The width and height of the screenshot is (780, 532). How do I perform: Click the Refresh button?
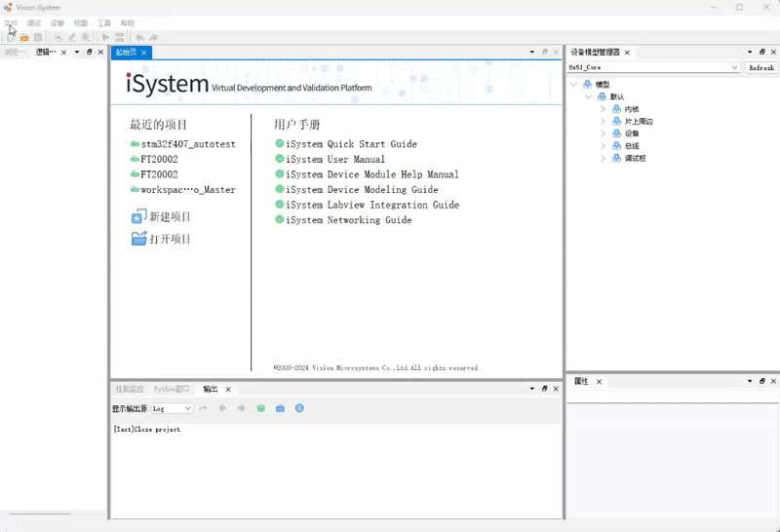click(x=761, y=67)
